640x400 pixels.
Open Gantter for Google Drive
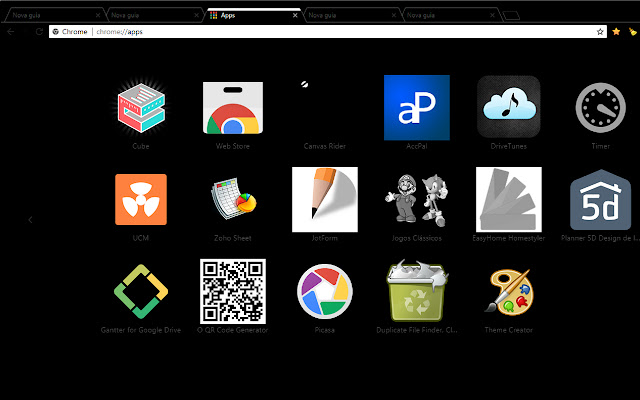point(141,291)
